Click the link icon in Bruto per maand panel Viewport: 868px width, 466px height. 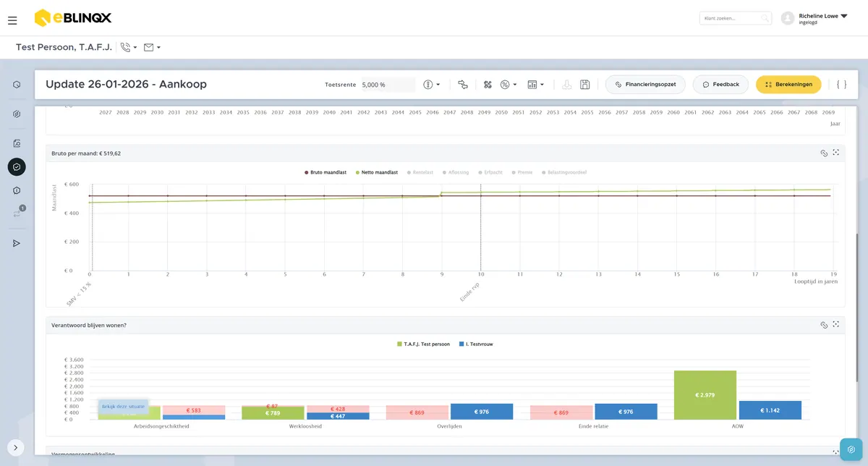pyautogui.click(x=824, y=153)
